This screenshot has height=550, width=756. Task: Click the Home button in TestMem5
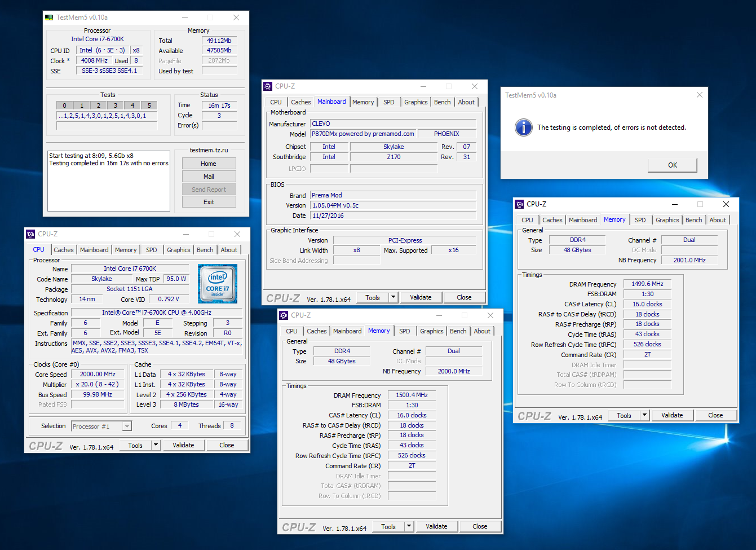(x=209, y=164)
